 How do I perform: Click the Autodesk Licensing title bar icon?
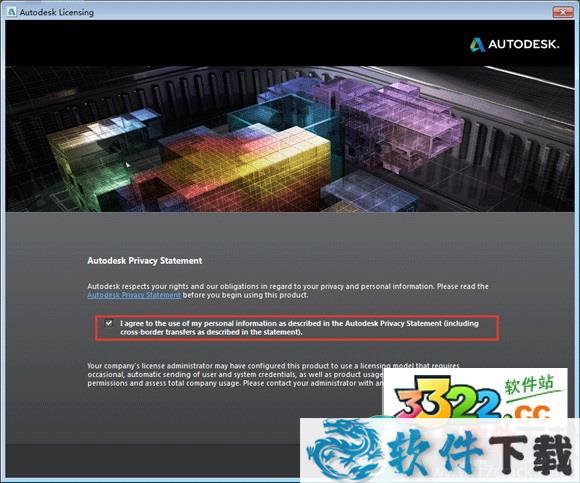[x=11, y=12]
